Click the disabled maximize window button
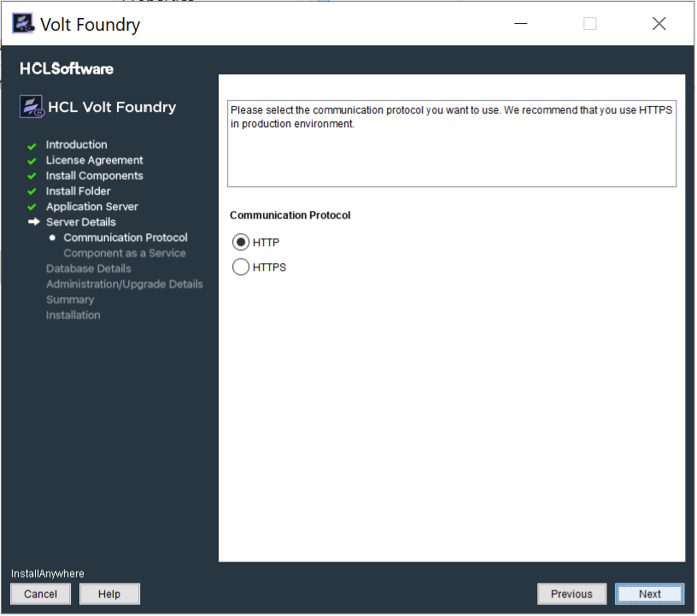 590,24
